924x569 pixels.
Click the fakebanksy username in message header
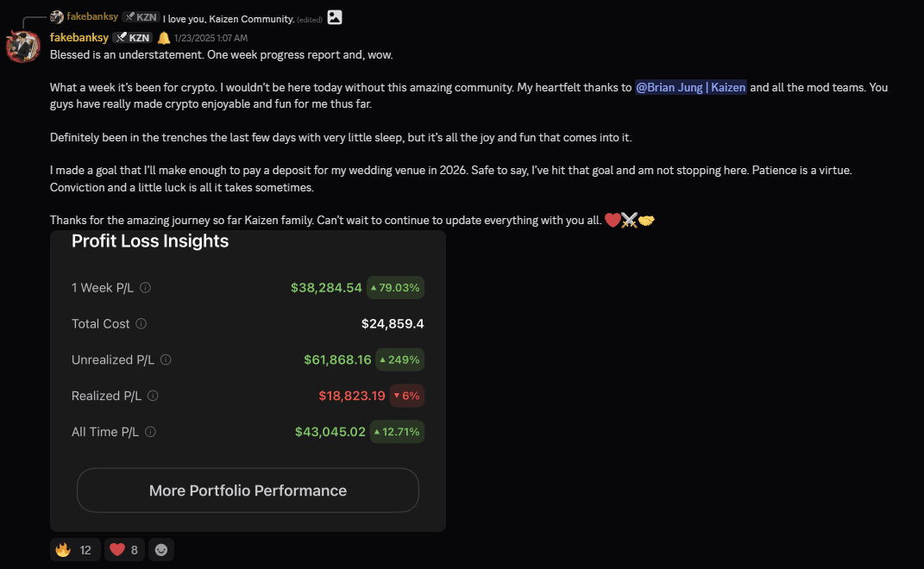(79, 37)
